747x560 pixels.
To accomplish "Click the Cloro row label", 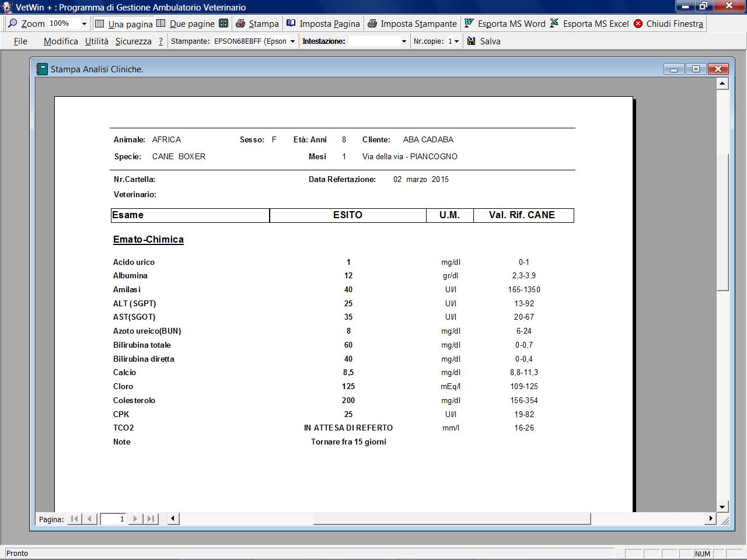I will pos(123,386).
